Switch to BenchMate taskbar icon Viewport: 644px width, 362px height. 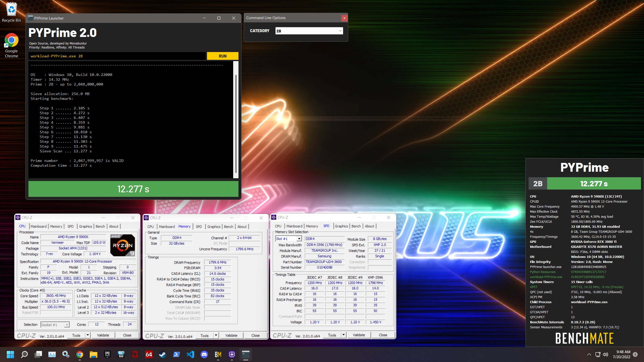coord(218,354)
